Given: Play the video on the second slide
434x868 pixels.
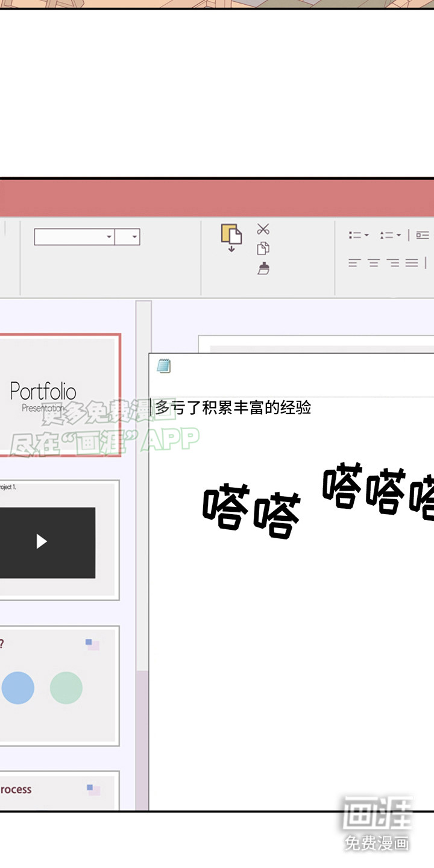Looking at the screenshot, I should click(x=42, y=541).
